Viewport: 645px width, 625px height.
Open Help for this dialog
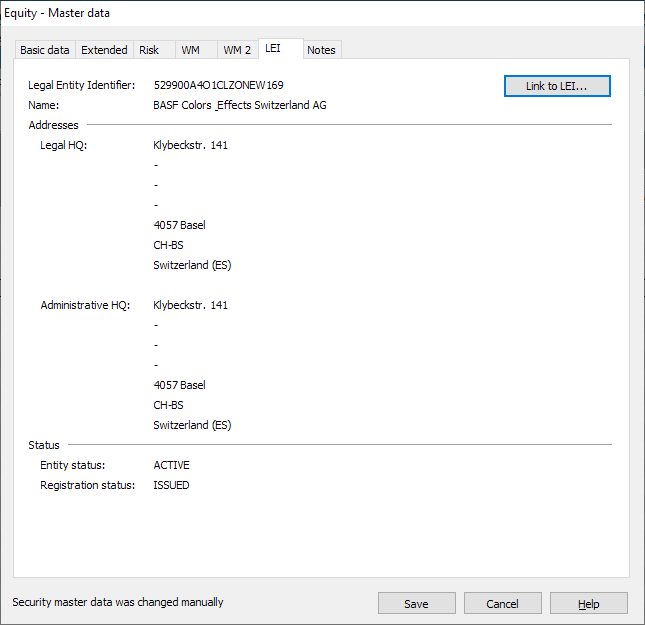[588, 603]
